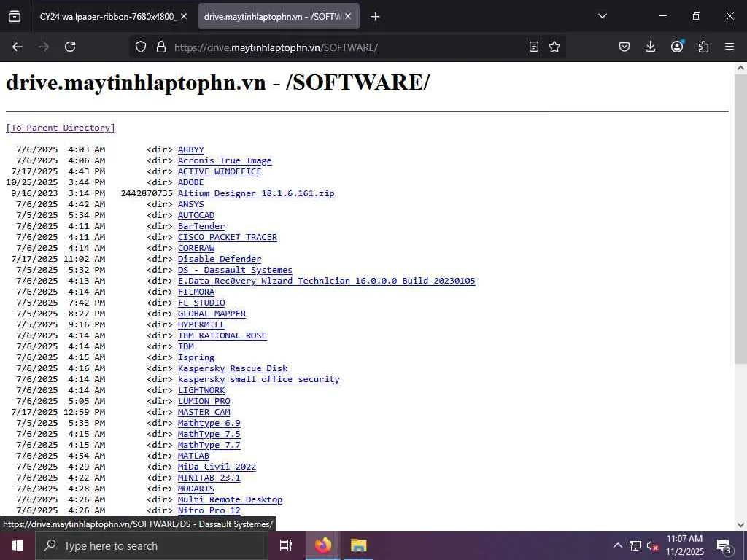Image resolution: width=747 pixels, height=560 pixels.
Task: Open the Disable Defender folder
Action: (x=220, y=259)
